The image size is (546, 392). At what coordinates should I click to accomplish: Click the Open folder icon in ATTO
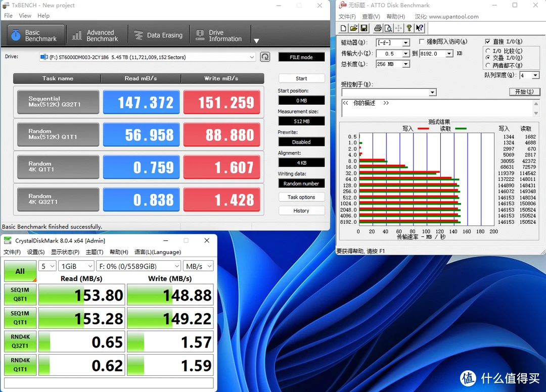point(354,28)
